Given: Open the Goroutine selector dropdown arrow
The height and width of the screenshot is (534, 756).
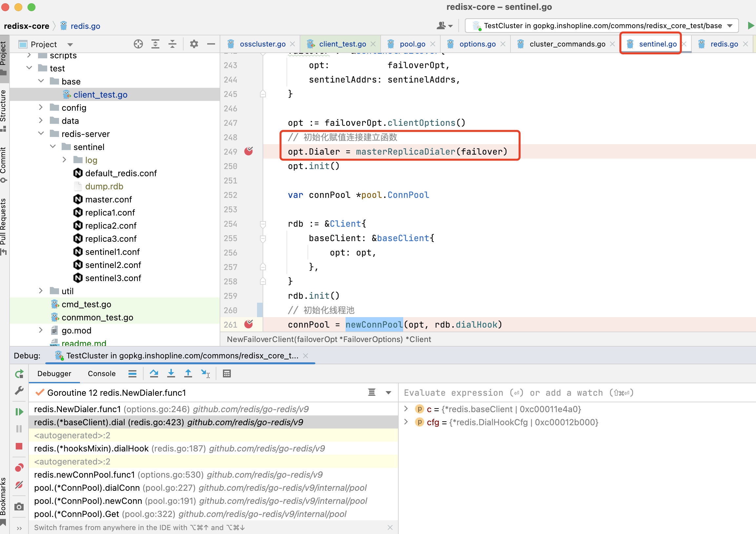Looking at the screenshot, I should [x=388, y=392].
